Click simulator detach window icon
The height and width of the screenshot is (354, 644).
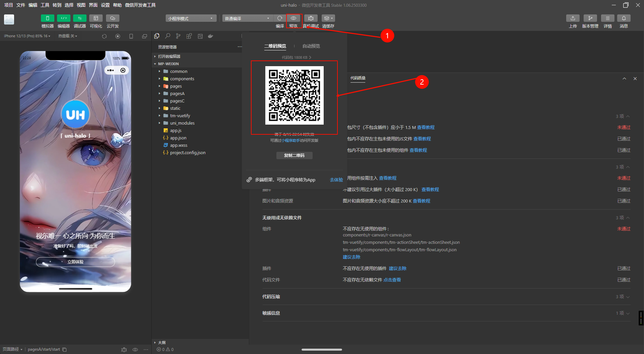pyautogui.click(x=145, y=36)
